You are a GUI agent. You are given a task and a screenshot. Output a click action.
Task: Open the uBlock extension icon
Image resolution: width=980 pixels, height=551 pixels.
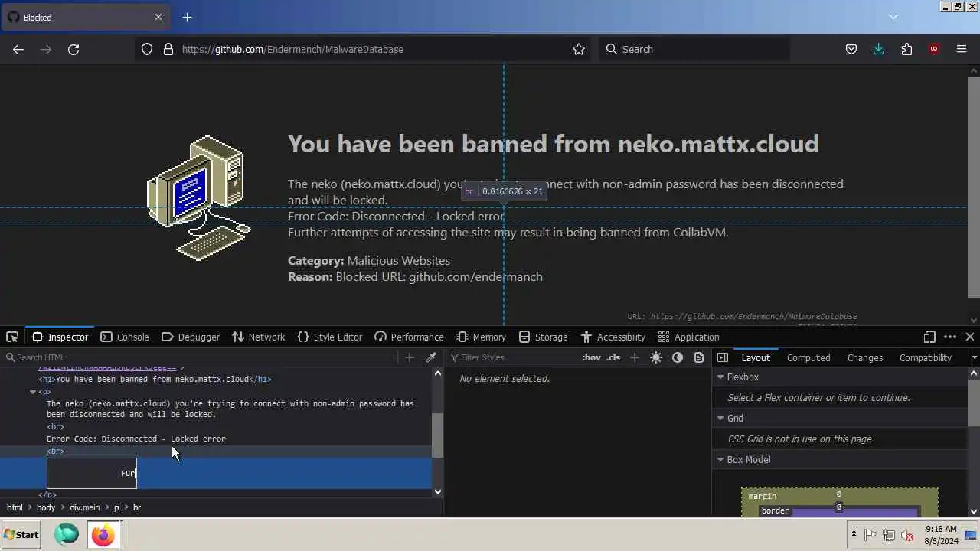pyautogui.click(x=934, y=49)
